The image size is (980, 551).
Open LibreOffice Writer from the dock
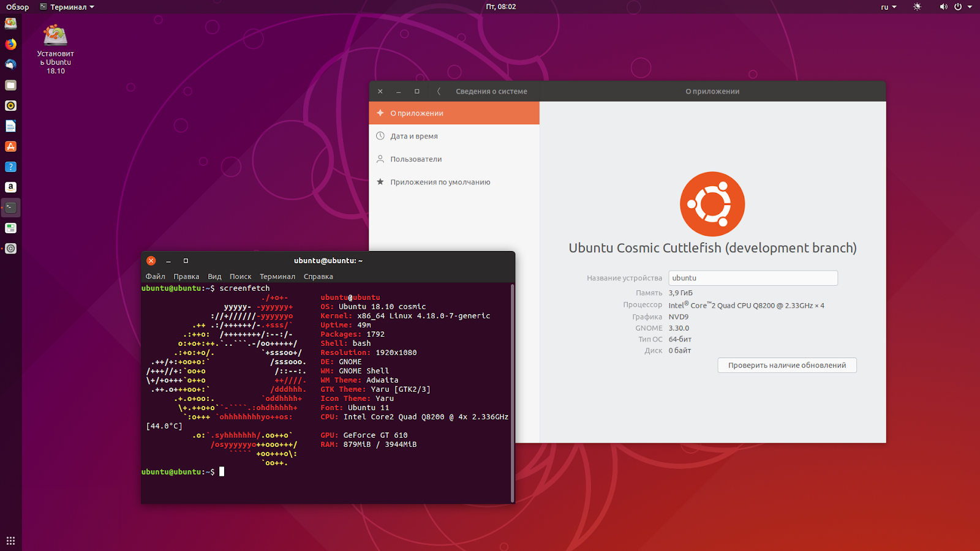click(10, 126)
